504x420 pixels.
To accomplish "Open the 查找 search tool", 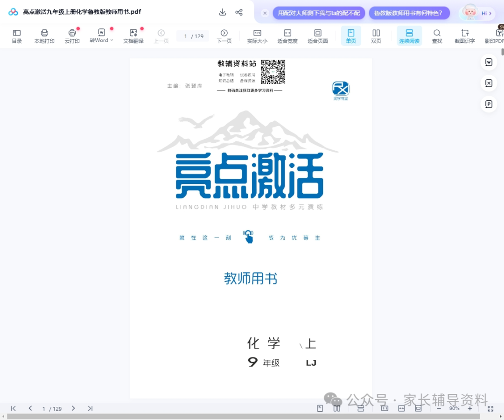I will [x=437, y=36].
